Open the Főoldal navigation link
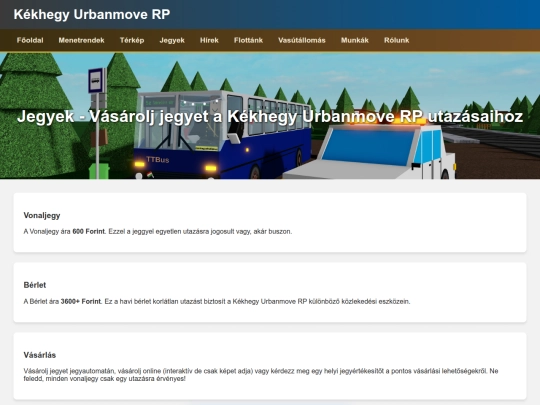The height and width of the screenshot is (405, 540). 30,40
